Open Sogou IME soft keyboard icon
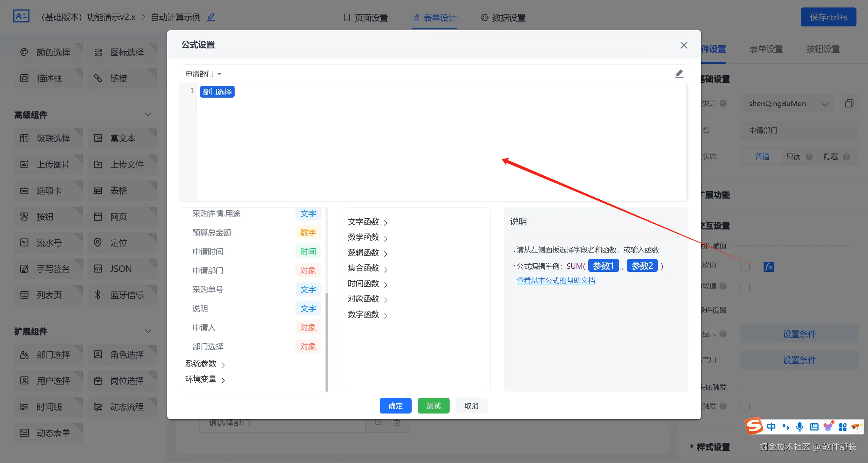Viewport: 868px width, 463px height. [x=814, y=427]
